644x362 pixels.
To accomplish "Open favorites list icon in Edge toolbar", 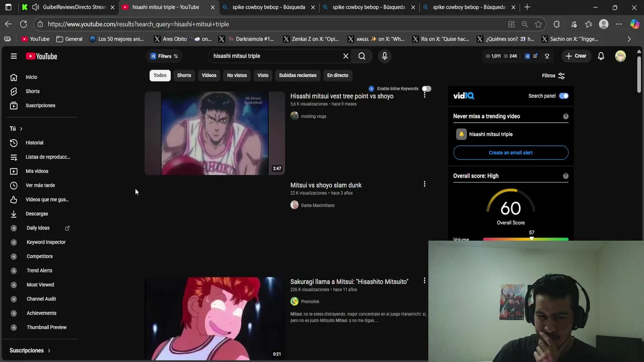I will [589, 24].
